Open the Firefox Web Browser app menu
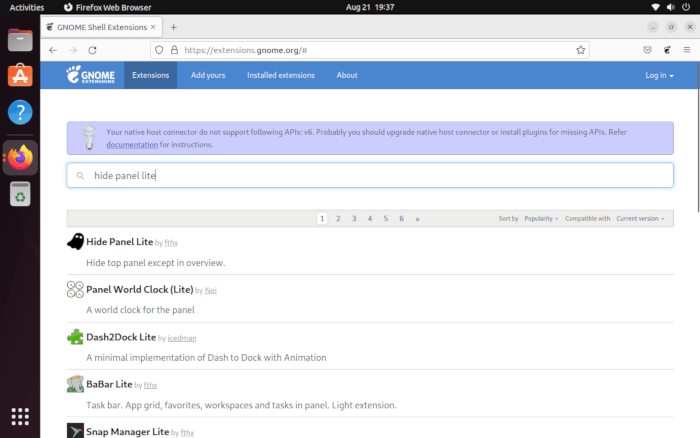700x438 pixels. [108, 7]
